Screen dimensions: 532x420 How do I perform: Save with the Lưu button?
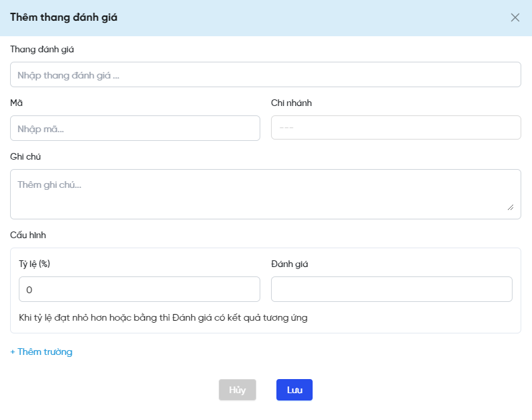[x=294, y=390]
